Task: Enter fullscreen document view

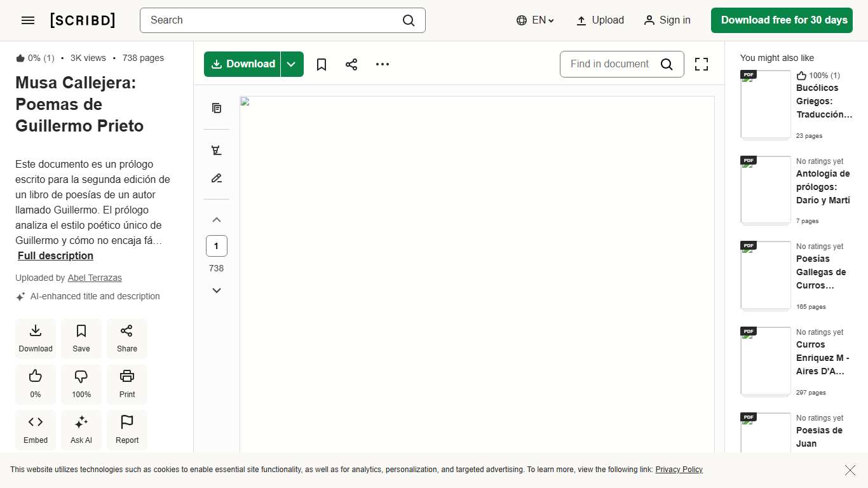Action: [701, 64]
